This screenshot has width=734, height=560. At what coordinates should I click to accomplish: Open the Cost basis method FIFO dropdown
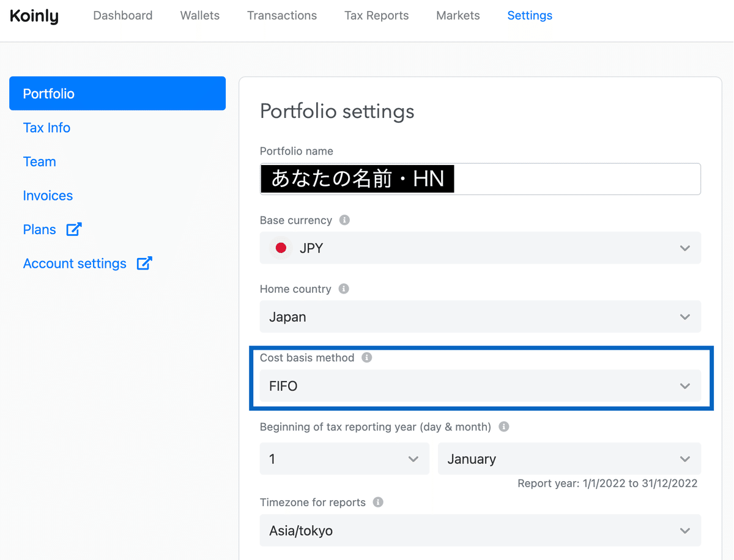point(480,386)
